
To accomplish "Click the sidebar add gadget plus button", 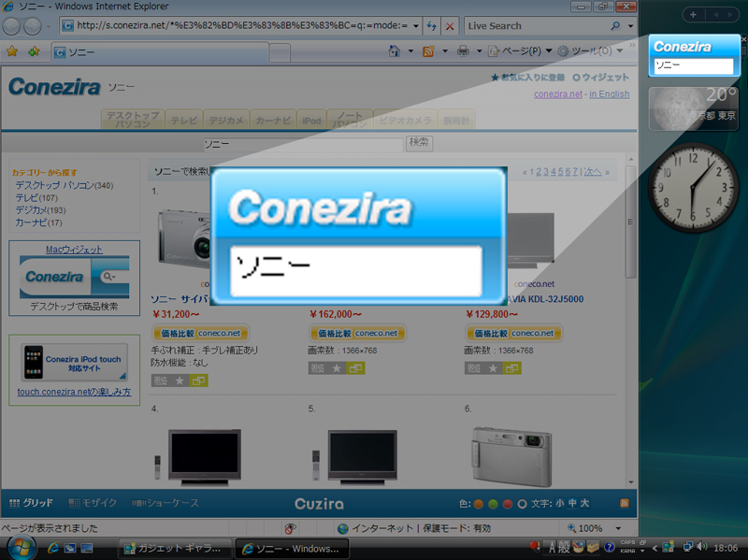I will point(693,15).
